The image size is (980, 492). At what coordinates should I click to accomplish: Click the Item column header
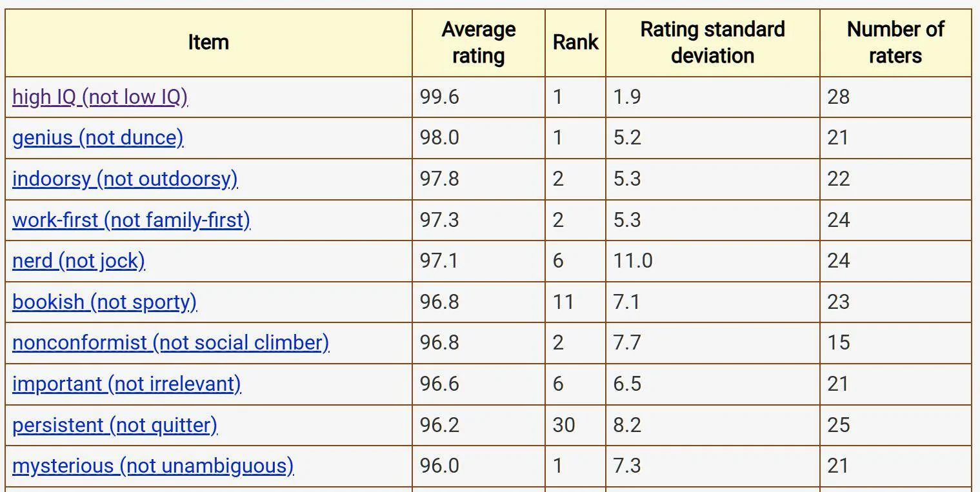[x=208, y=43]
